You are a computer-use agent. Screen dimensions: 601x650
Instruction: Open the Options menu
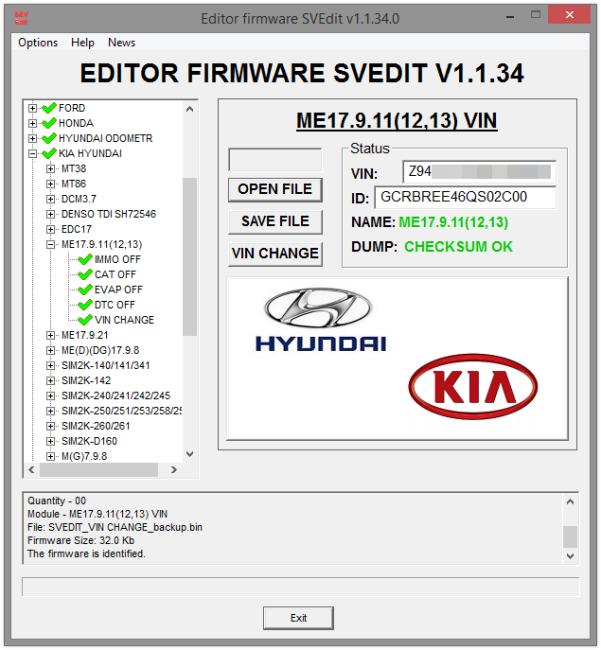point(38,43)
